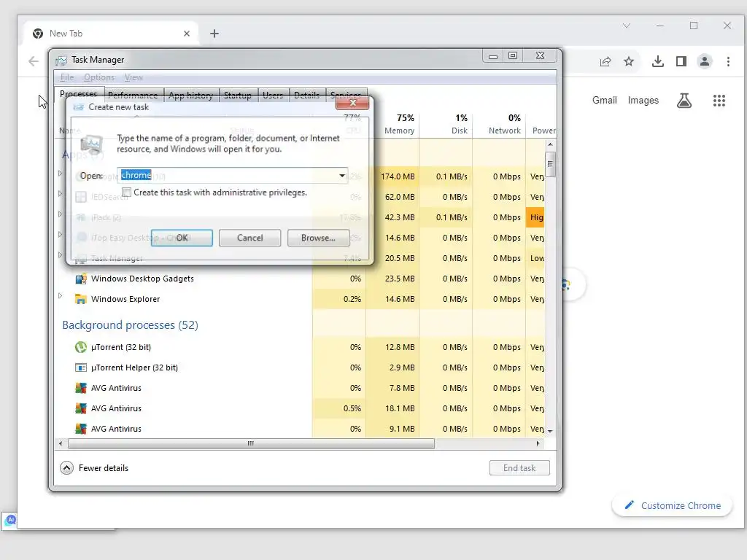The image size is (747, 560).
Task: Expand the Windows Explorer process group
Action: coord(60,296)
